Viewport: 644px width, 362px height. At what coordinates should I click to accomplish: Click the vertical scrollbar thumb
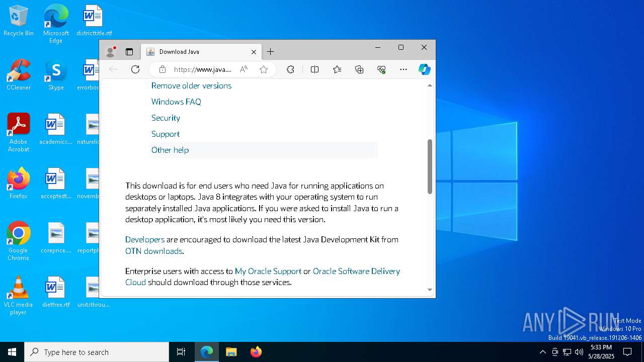[430, 166]
